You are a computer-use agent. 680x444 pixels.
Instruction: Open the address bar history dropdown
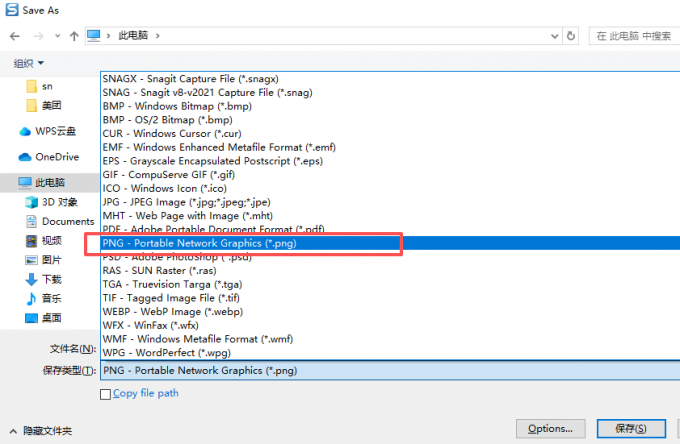click(554, 36)
